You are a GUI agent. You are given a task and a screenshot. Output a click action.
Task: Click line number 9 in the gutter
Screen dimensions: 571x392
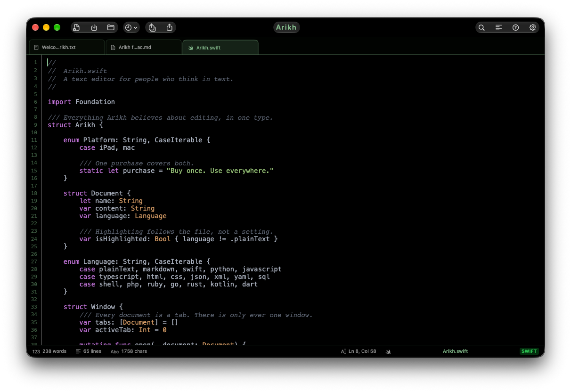[35, 125]
